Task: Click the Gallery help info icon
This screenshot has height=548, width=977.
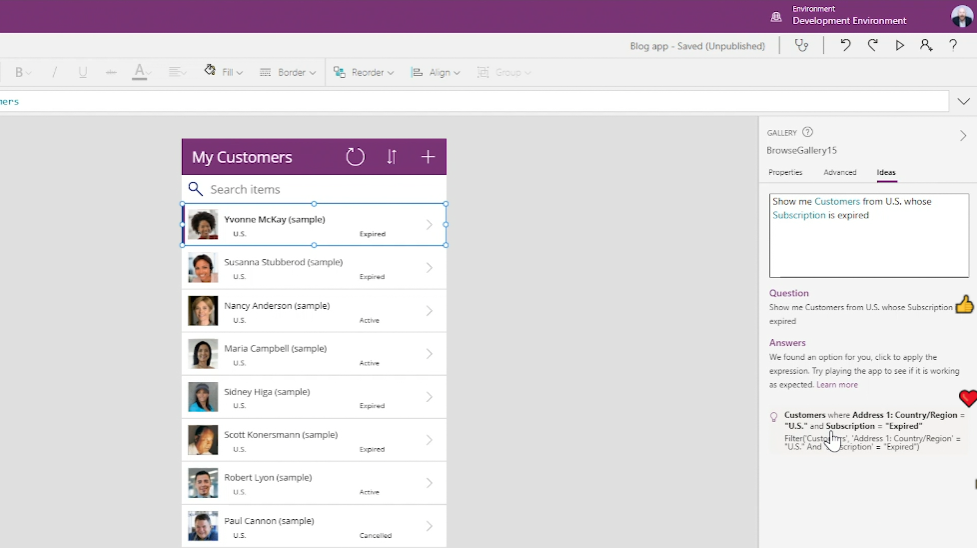Action: tap(807, 132)
